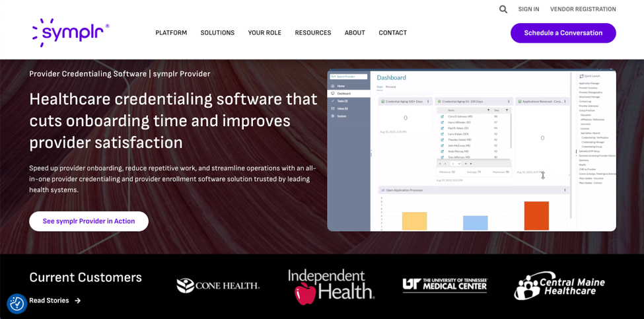Open Credential Aging 50-100 Days kebab menu
The width and height of the screenshot is (644, 319).
[509, 102]
